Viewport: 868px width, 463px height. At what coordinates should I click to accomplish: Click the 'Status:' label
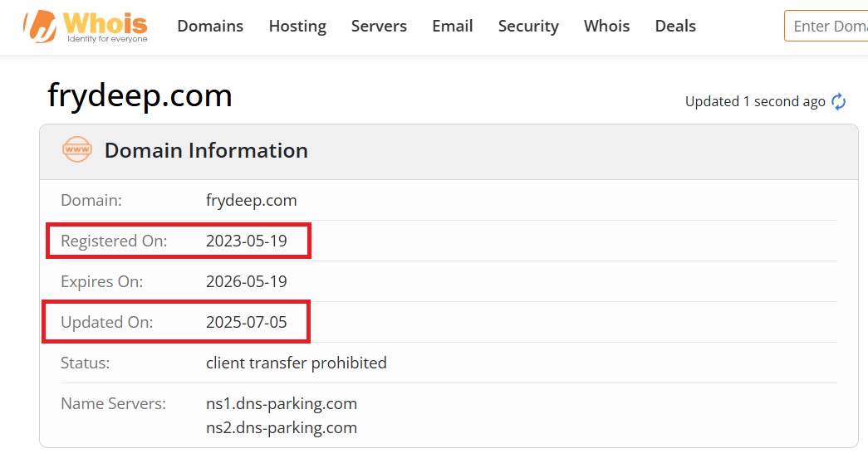point(86,363)
